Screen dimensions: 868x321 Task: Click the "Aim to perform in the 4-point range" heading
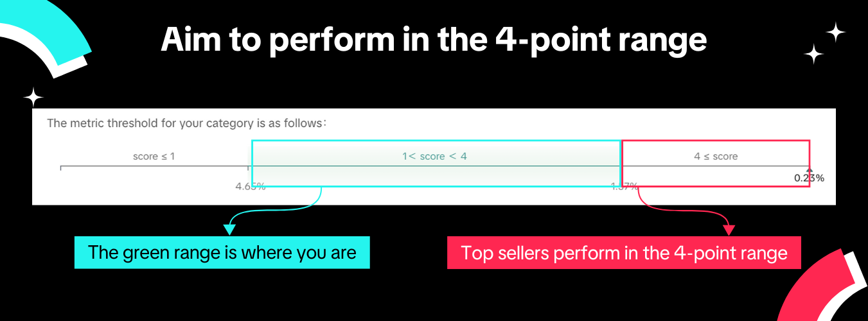click(434, 40)
